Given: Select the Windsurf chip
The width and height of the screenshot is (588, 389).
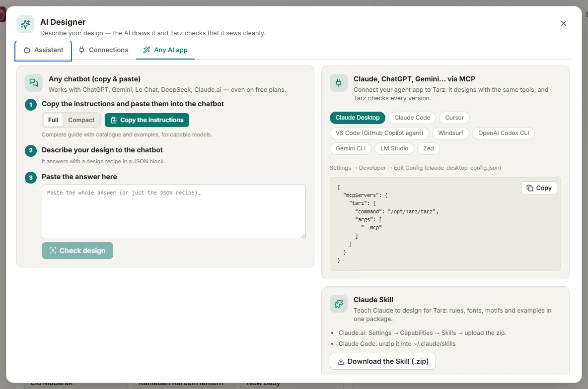Looking at the screenshot, I should (x=450, y=133).
